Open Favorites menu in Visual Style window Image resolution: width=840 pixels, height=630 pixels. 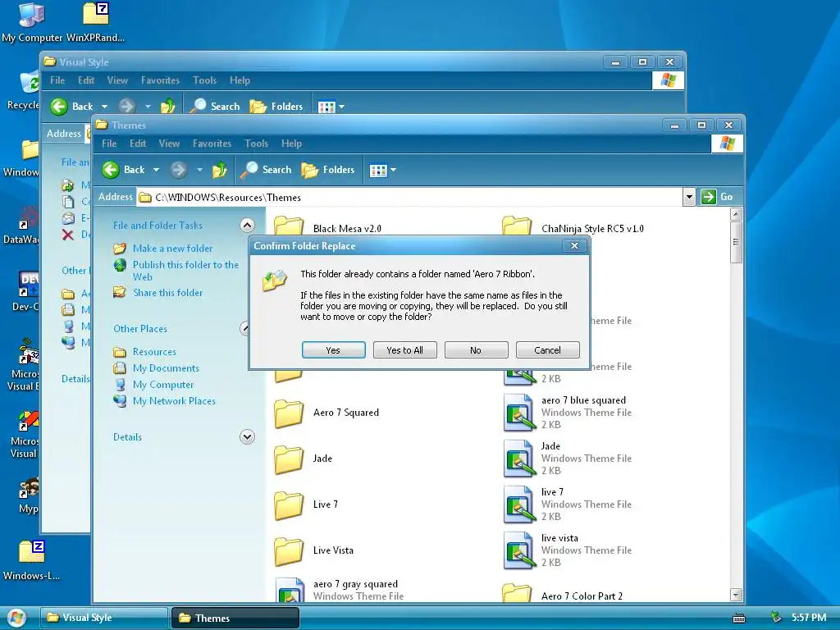tap(160, 80)
